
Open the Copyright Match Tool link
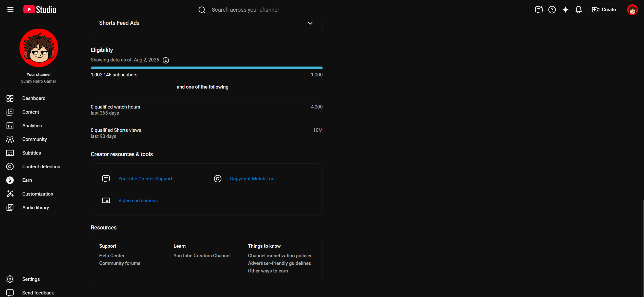tap(253, 179)
